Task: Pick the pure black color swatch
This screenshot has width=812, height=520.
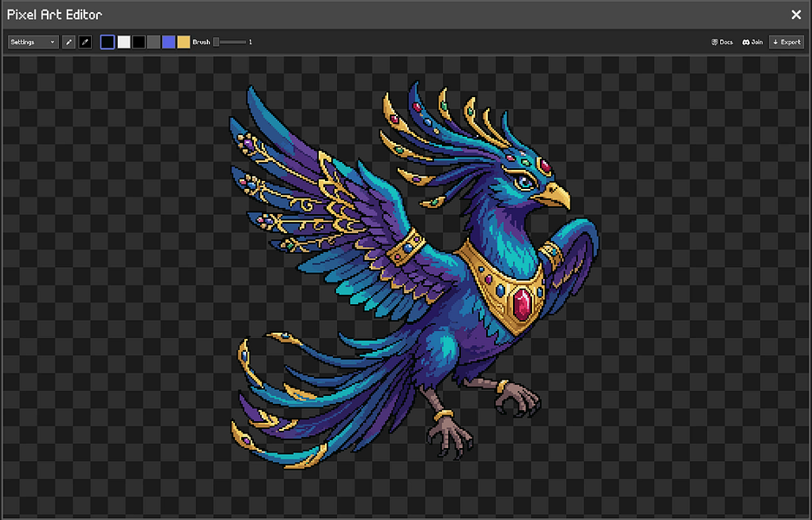Action: coord(139,42)
